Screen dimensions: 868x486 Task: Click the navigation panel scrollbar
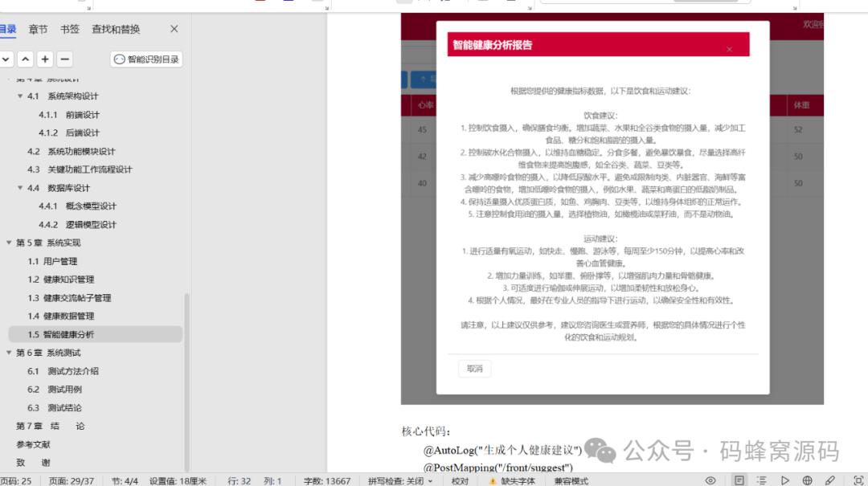(186, 382)
